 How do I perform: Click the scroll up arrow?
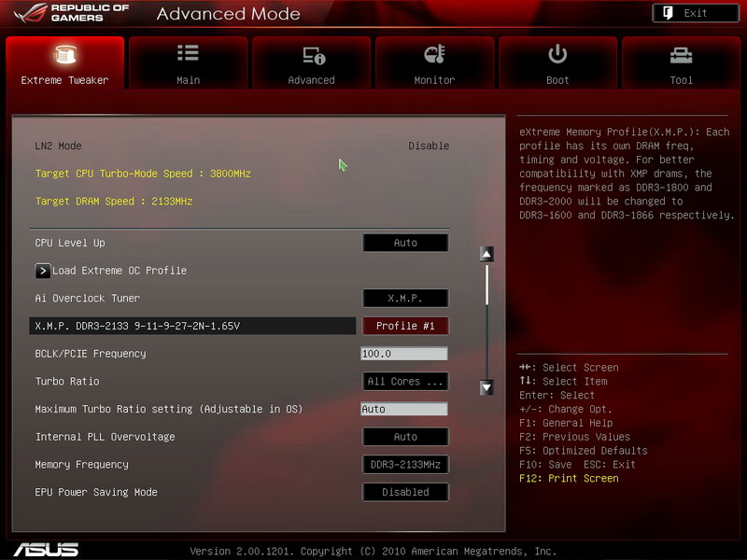(486, 254)
